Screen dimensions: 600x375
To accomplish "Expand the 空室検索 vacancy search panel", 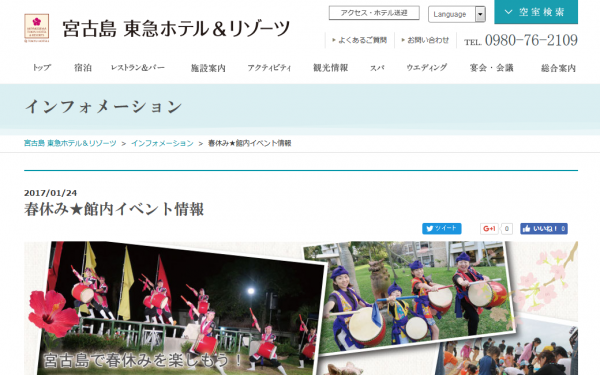I will coord(536,12).
